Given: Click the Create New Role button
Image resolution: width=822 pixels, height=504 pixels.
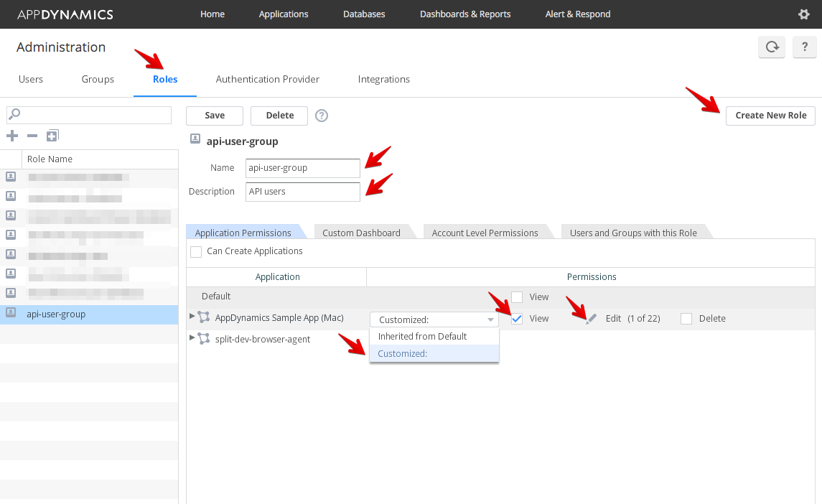Looking at the screenshot, I should tap(770, 116).
